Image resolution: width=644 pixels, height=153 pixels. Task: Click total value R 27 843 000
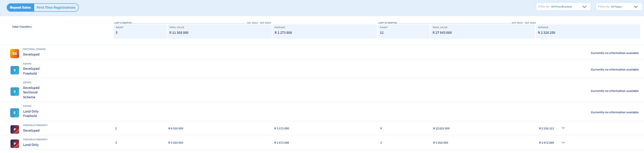pyautogui.click(x=442, y=33)
